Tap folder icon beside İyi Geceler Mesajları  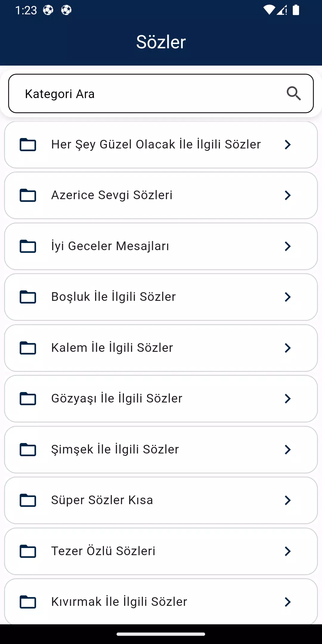pos(28,246)
